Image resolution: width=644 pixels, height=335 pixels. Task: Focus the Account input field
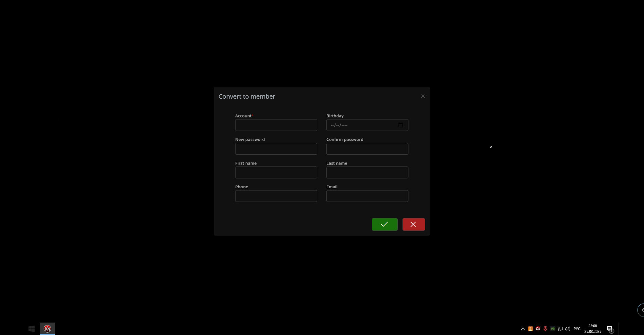pyautogui.click(x=276, y=125)
